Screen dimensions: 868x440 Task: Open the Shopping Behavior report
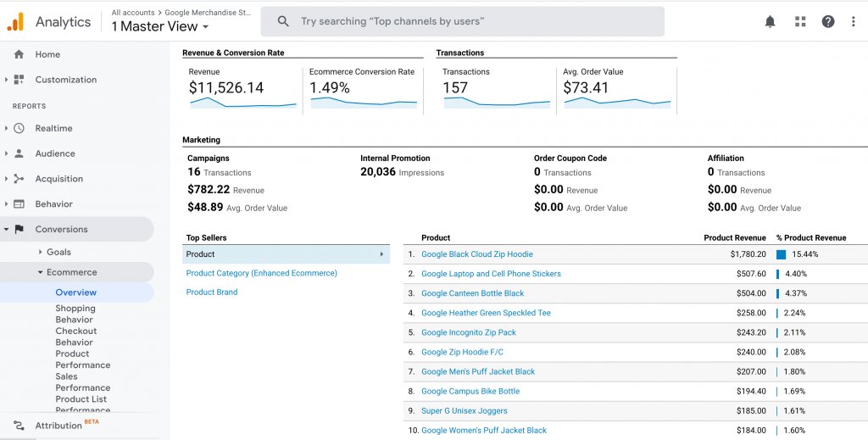tap(75, 314)
